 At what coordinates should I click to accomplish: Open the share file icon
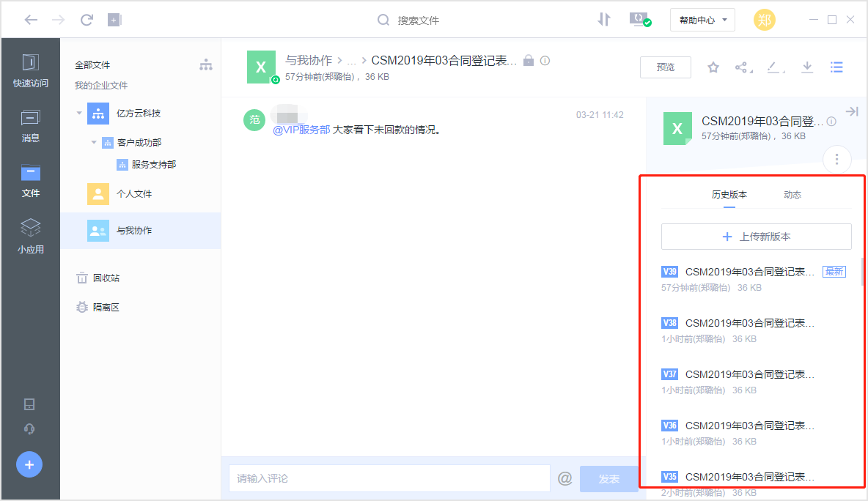point(740,67)
